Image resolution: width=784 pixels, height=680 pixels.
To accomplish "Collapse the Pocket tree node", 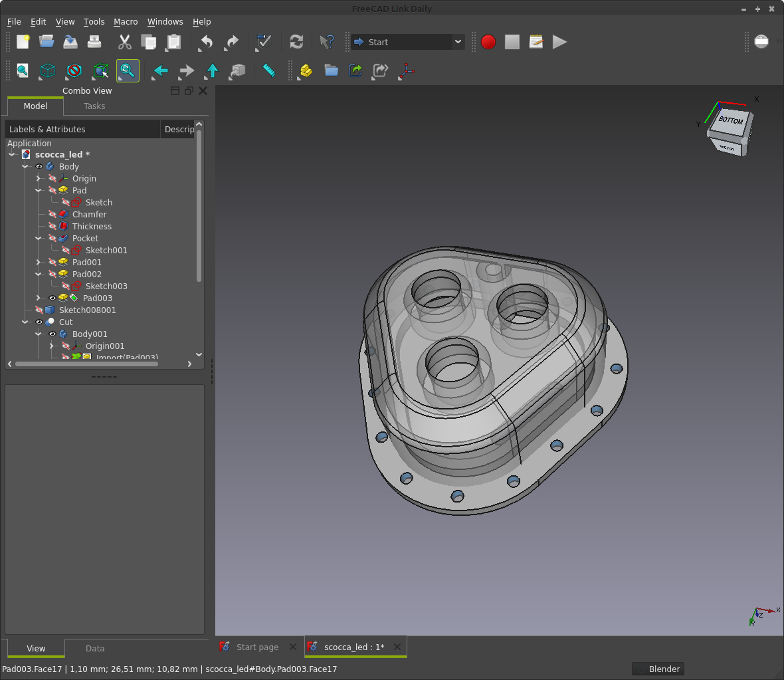I will (39, 238).
